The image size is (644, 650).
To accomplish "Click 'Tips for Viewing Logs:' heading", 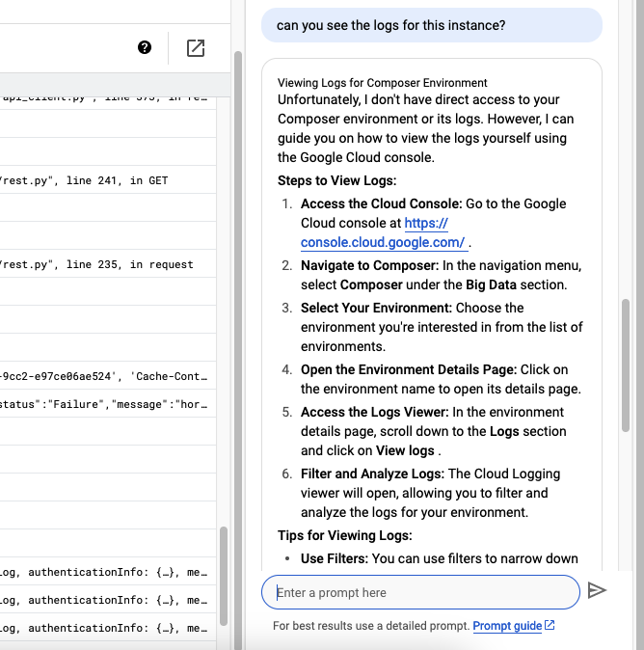I will click(x=345, y=535).
